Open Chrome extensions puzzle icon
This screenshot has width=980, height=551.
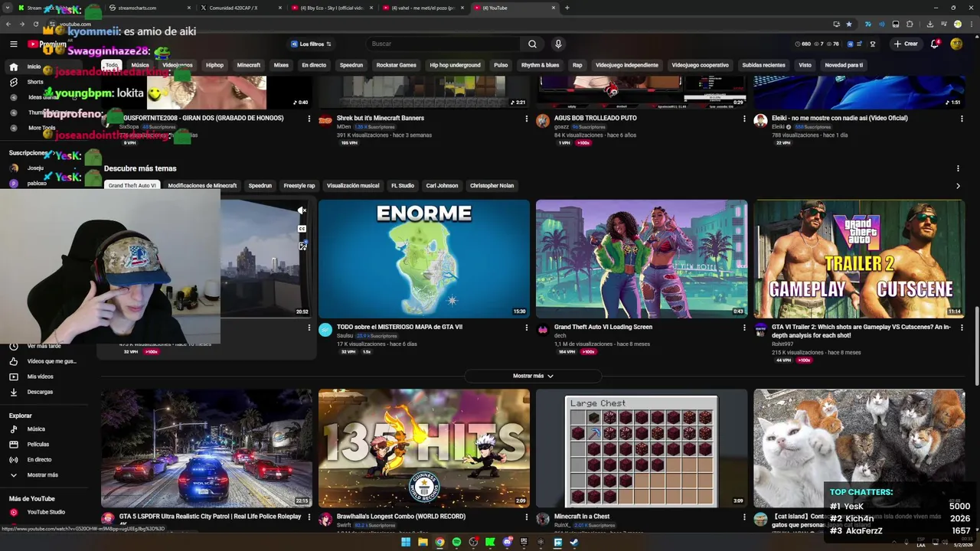pos(910,24)
